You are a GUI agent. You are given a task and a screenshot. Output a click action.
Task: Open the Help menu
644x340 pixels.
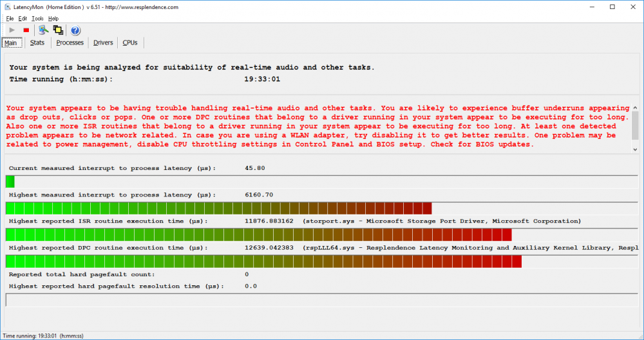point(53,19)
